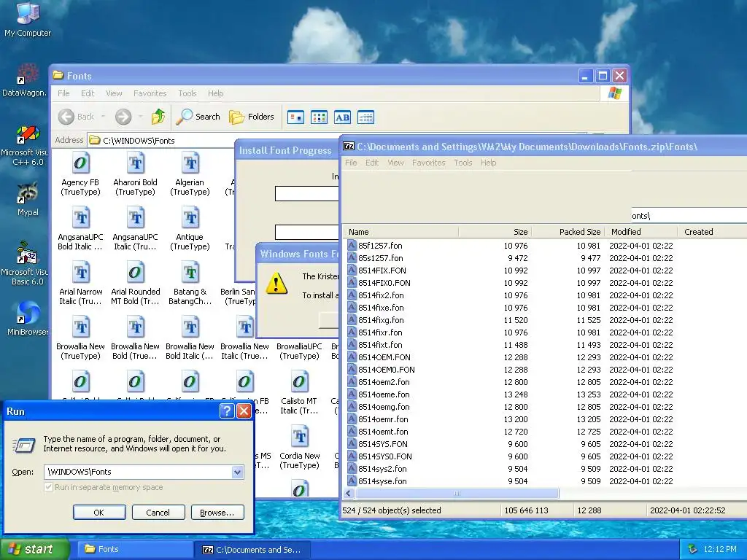This screenshot has height=560, width=747.
Task: Sort 7-Zip list by Created column
Action: tap(712, 232)
